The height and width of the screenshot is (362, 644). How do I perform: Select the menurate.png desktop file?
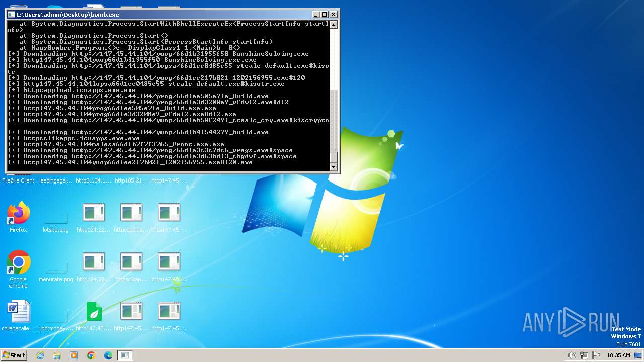pyautogui.click(x=56, y=267)
